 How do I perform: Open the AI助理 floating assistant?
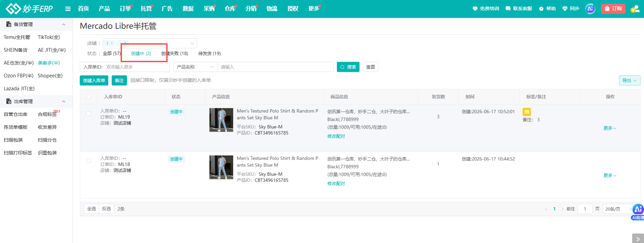pos(638,212)
